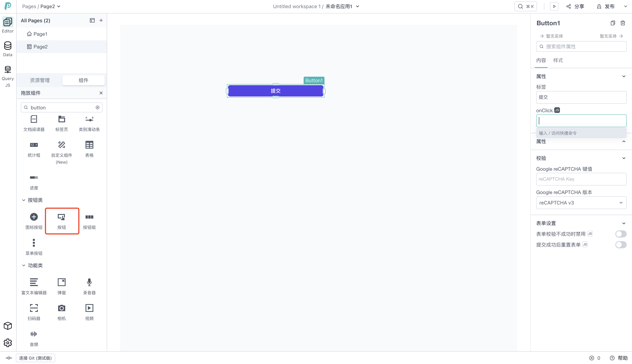This screenshot has height=364, width=632.
Task: Select the 录音器 widget
Action: click(89, 286)
